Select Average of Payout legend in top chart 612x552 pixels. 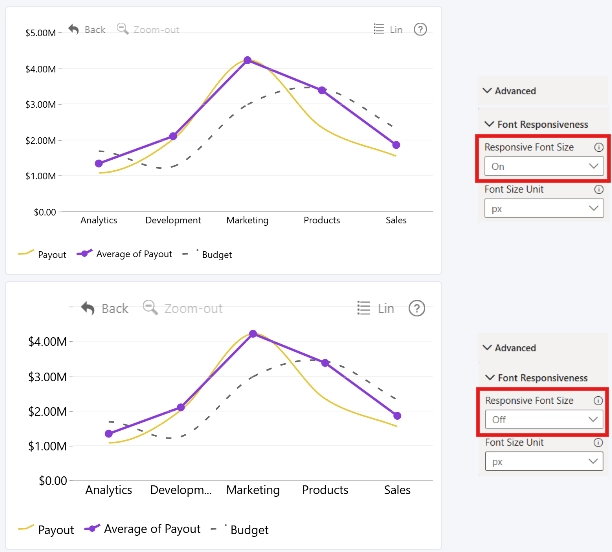click(x=125, y=254)
